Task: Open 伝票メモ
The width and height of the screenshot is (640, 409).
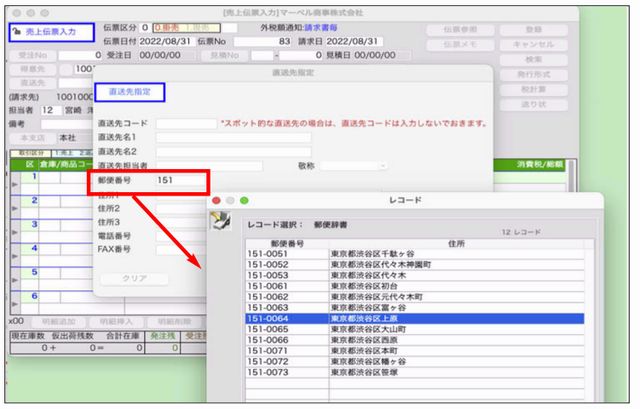Action: (456, 45)
